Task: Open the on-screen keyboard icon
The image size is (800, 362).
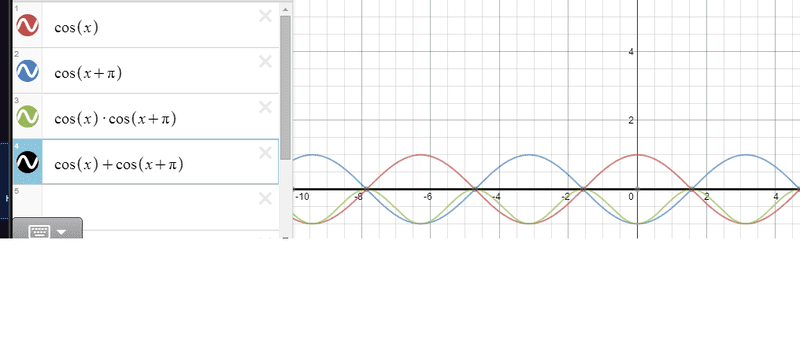Action: click(x=39, y=232)
